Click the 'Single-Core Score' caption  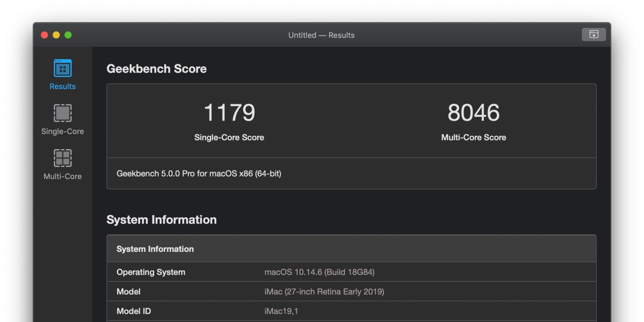229,137
